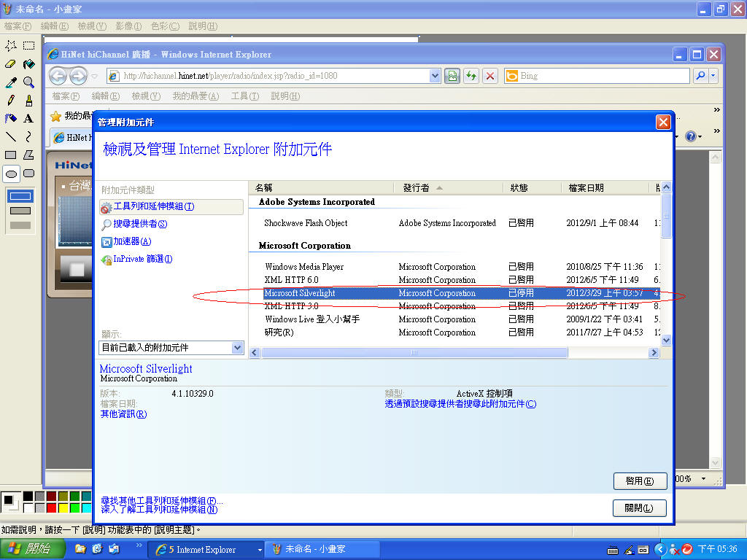Click the 透過預設搜尋提供者搜尋此附加元件(C) link
747x560 pixels.
pos(460,404)
